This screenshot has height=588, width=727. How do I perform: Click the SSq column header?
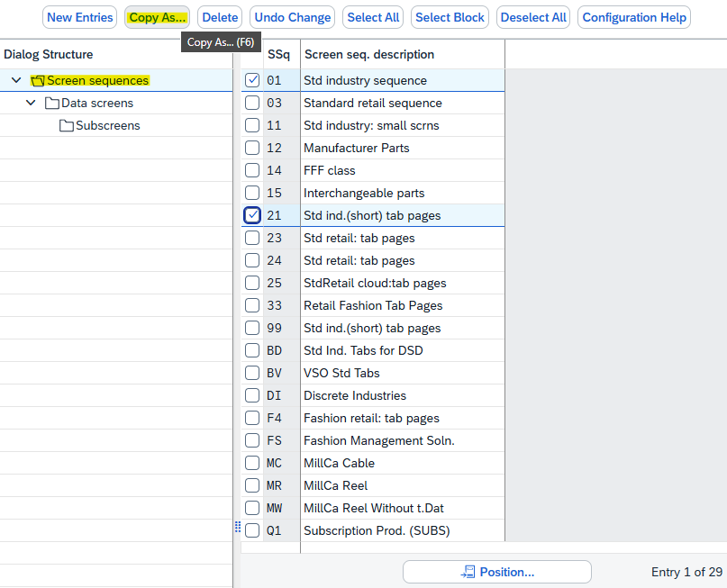(x=278, y=54)
